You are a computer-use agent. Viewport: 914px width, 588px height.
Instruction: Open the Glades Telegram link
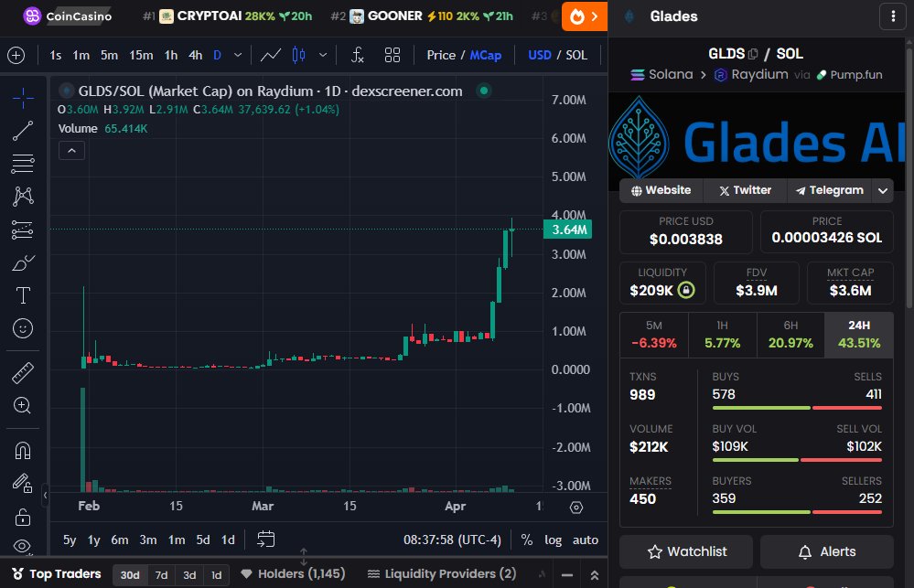pyautogui.click(x=830, y=190)
